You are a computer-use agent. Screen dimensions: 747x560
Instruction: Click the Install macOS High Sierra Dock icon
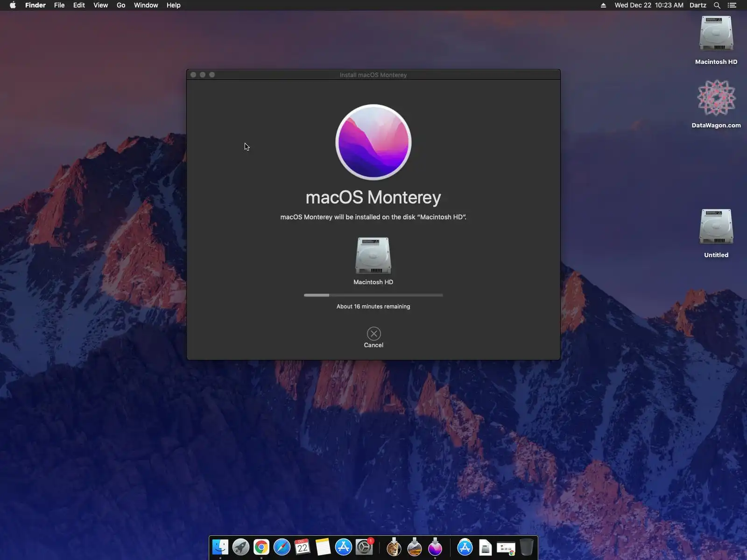pyautogui.click(x=415, y=547)
